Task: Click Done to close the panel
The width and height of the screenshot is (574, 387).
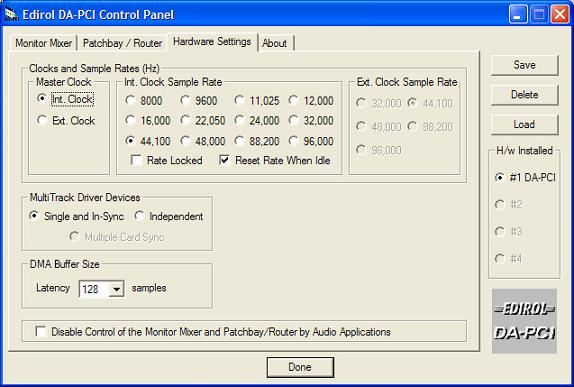Action: coord(300,367)
